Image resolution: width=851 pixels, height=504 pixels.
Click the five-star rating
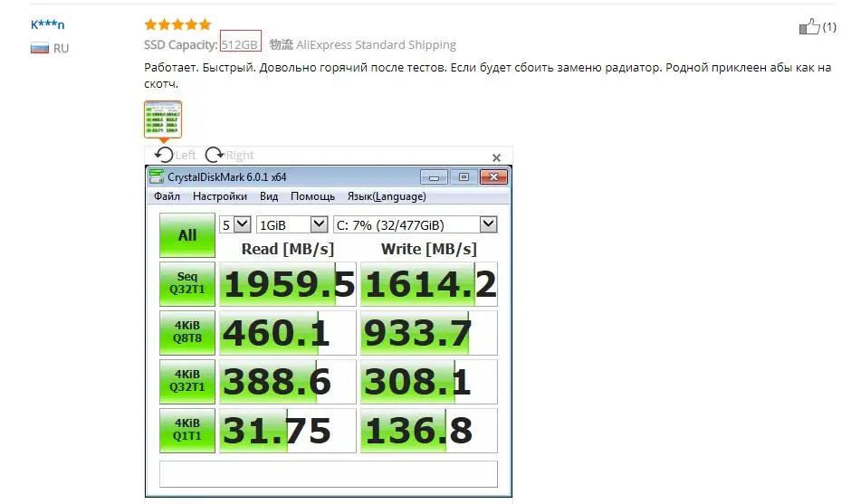coord(177,24)
